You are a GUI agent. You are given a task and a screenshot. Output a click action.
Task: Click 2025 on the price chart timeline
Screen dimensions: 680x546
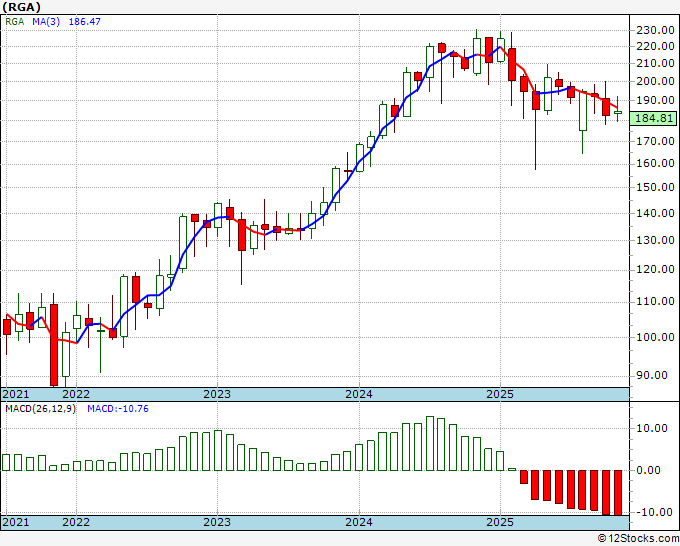click(x=500, y=394)
